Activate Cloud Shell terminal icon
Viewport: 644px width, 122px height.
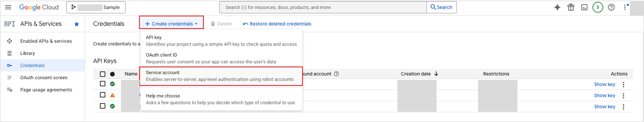click(x=584, y=7)
